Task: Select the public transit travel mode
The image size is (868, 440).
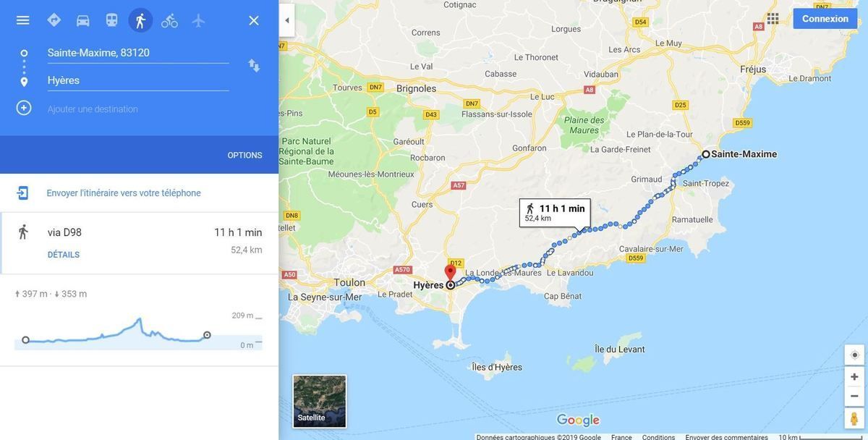Action: (x=111, y=20)
